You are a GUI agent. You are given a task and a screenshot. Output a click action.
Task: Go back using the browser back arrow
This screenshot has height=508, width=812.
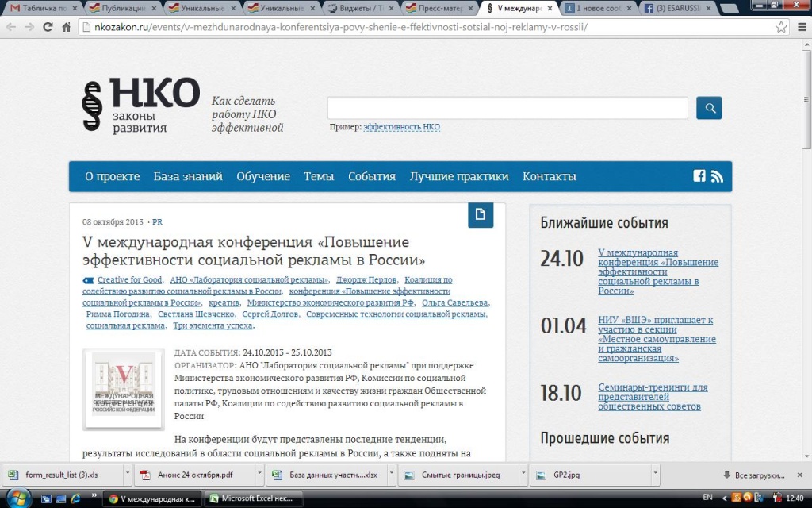tap(10, 27)
